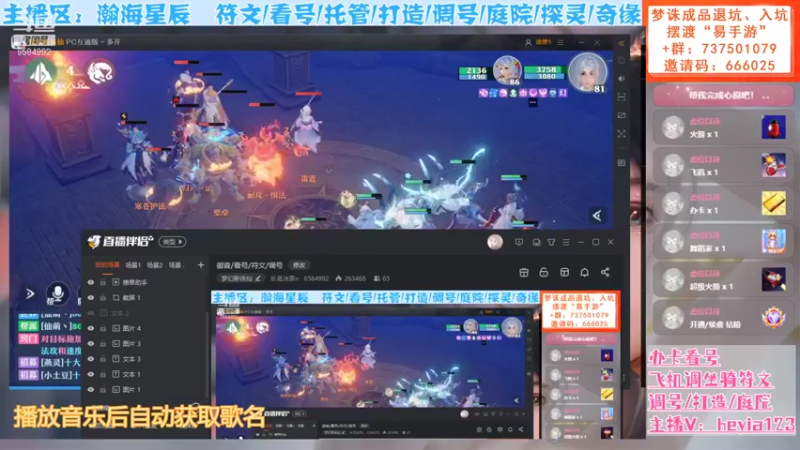This screenshot has height=450, width=800.
Task: Open the message icon in 直播伴侣 title bar
Action: [x=519, y=242]
